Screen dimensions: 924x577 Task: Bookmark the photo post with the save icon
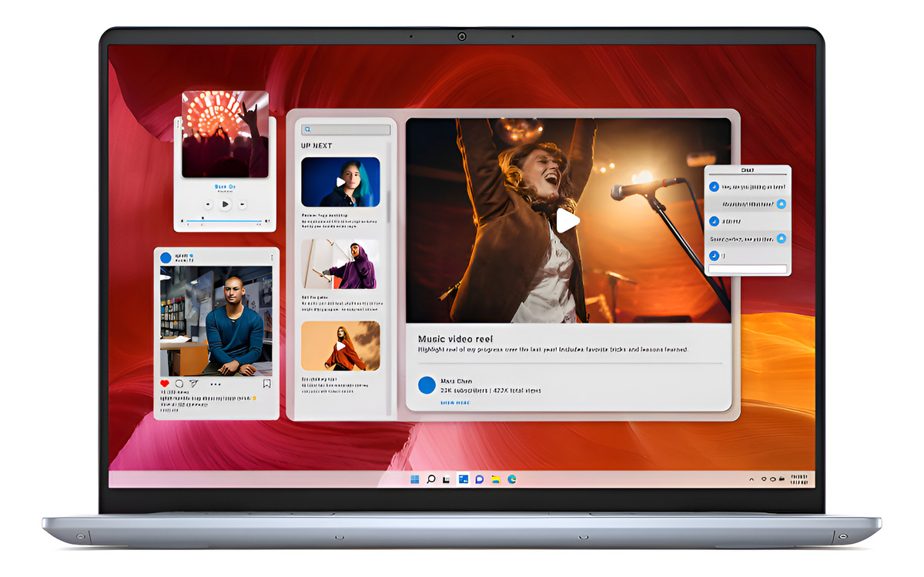[x=267, y=384]
